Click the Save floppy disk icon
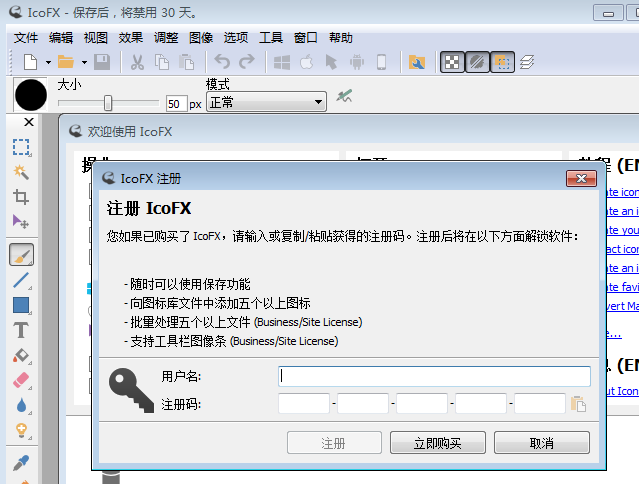Screen dimensions: 639x484 coord(102,62)
